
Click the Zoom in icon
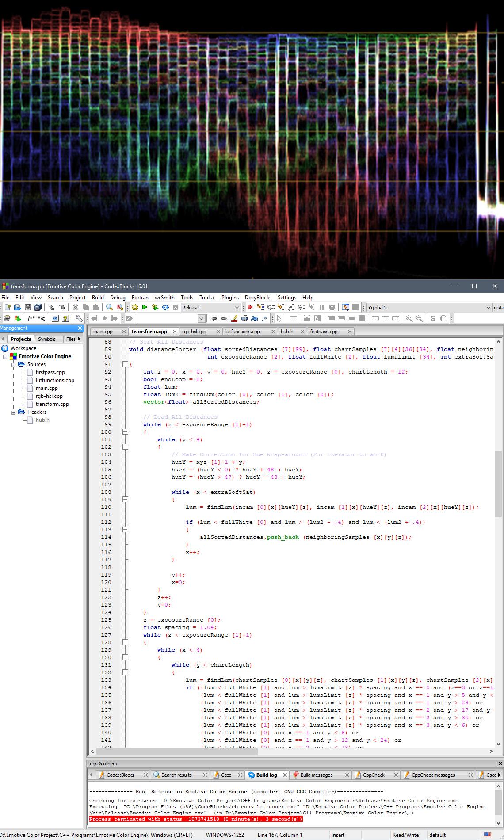(x=409, y=318)
